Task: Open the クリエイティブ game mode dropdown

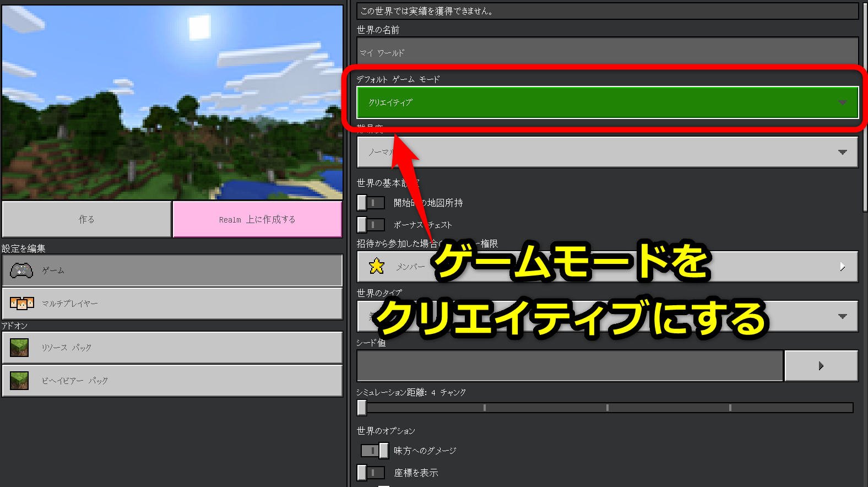Action: click(607, 102)
